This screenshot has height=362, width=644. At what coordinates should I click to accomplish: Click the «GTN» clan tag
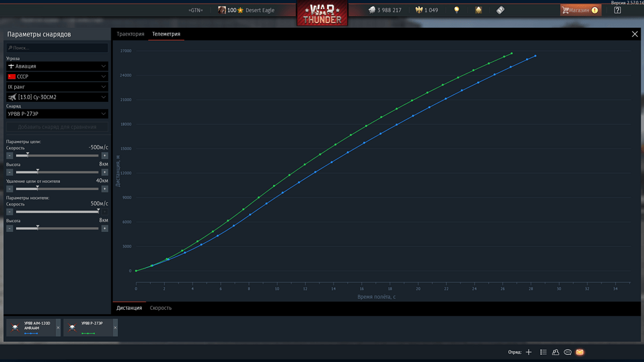tap(196, 10)
